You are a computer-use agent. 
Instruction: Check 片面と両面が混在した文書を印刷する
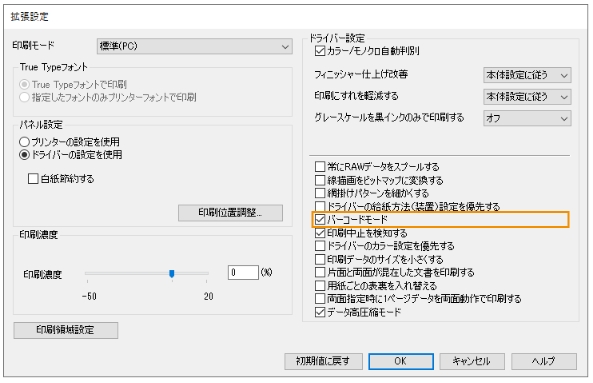320,272
